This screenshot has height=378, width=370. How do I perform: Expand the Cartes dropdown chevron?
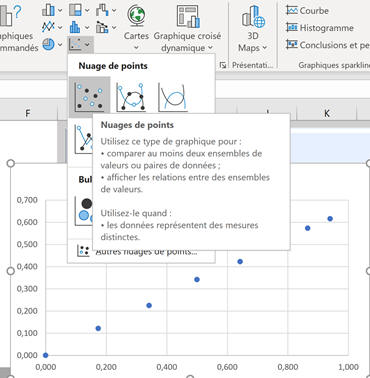point(136,48)
